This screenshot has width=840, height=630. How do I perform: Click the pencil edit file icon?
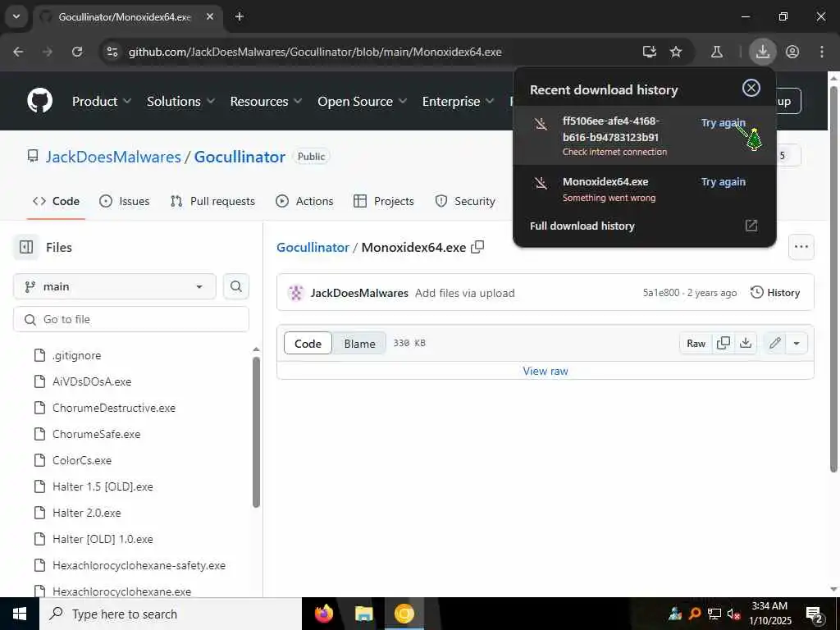click(774, 343)
